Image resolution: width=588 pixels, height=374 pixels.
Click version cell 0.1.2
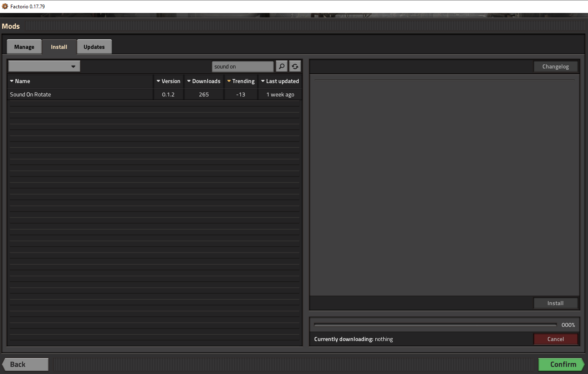[168, 95]
